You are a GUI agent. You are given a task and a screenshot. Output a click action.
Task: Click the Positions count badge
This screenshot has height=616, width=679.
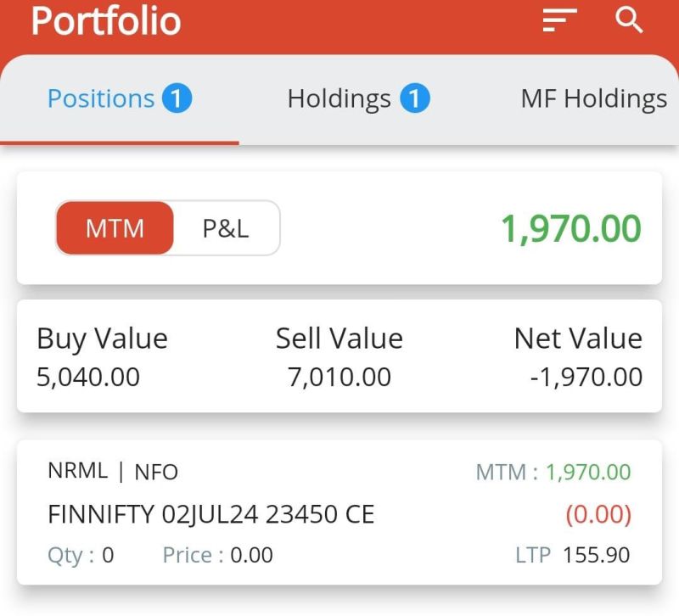pyautogui.click(x=177, y=99)
